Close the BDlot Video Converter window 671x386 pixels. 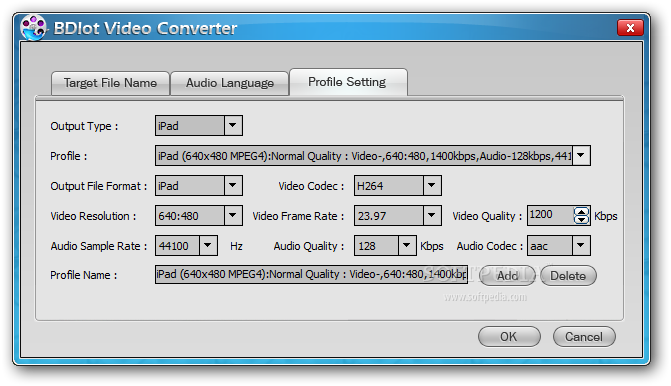(x=630, y=28)
